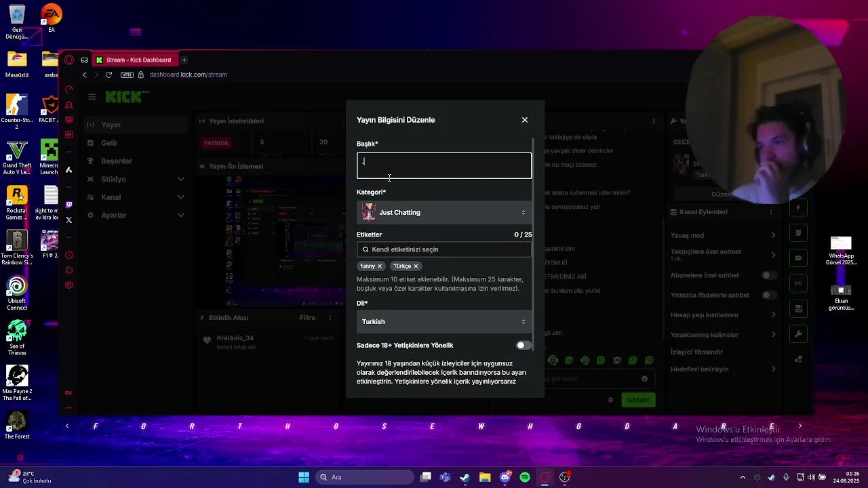Open Discord from the taskbar
The height and width of the screenshot is (488, 868).
505,477
